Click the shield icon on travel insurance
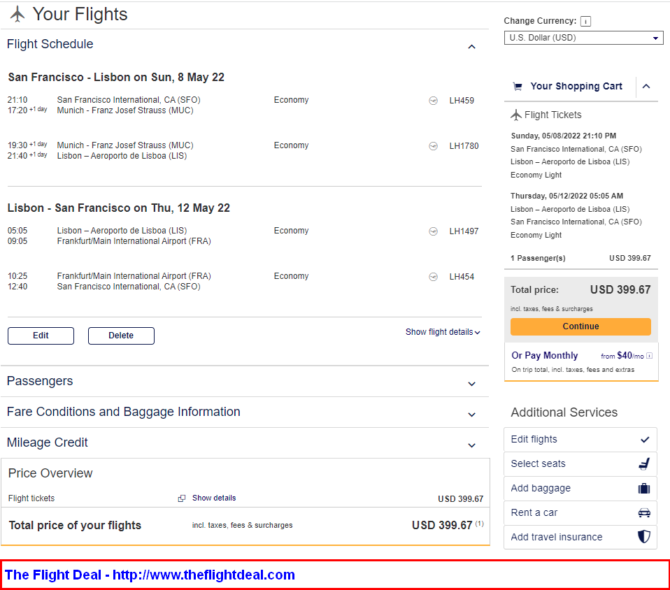Image resolution: width=670 pixels, height=590 pixels. (x=644, y=537)
